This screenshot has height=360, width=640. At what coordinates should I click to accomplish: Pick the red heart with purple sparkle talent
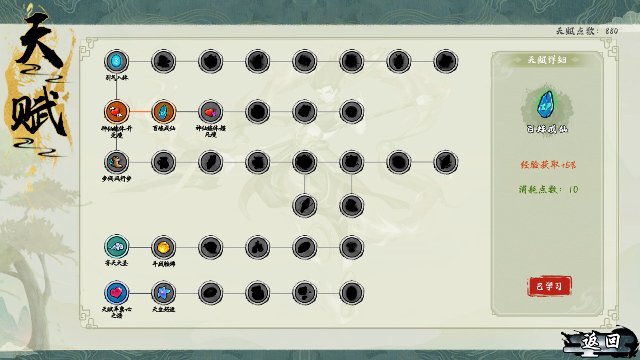pyautogui.click(x=211, y=112)
